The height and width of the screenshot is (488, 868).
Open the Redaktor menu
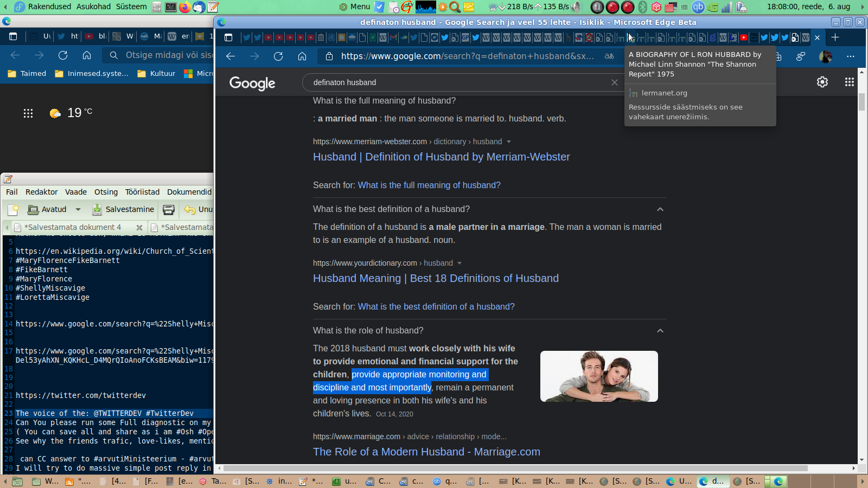pyautogui.click(x=42, y=192)
